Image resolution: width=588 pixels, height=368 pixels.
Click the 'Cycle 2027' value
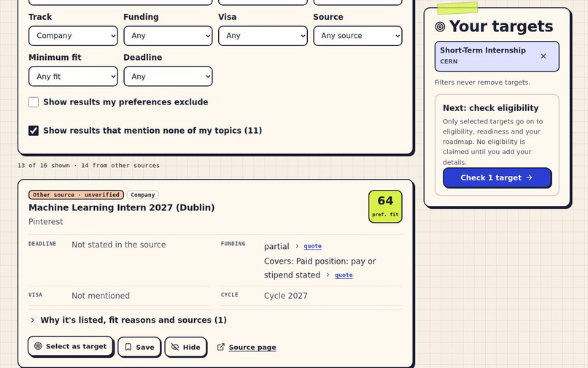286,296
